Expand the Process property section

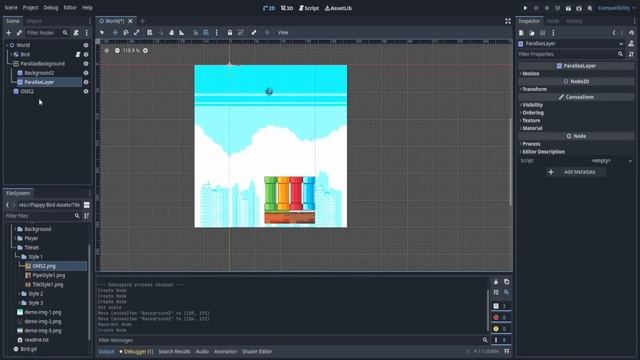click(531, 144)
